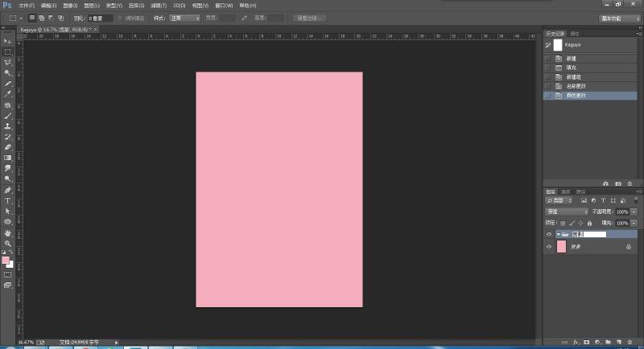The height and width of the screenshot is (349, 644).
Task: Select the Ellipse shape tool
Action: 7,222
